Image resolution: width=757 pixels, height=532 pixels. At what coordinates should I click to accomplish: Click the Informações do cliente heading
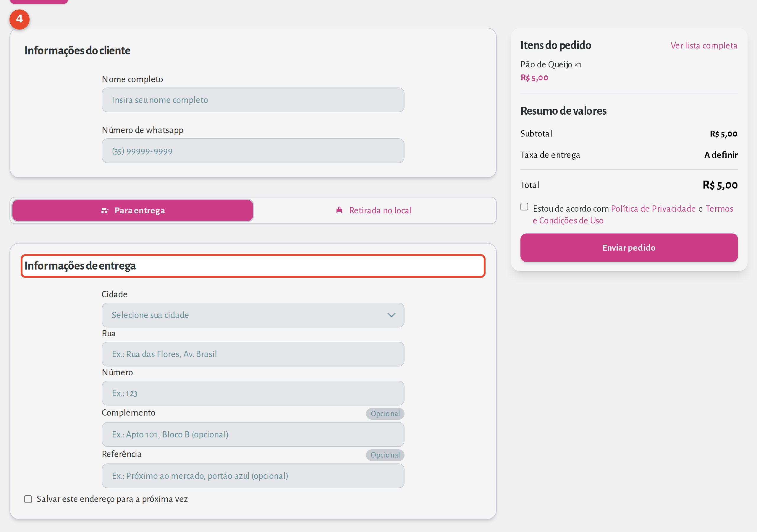(x=77, y=51)
